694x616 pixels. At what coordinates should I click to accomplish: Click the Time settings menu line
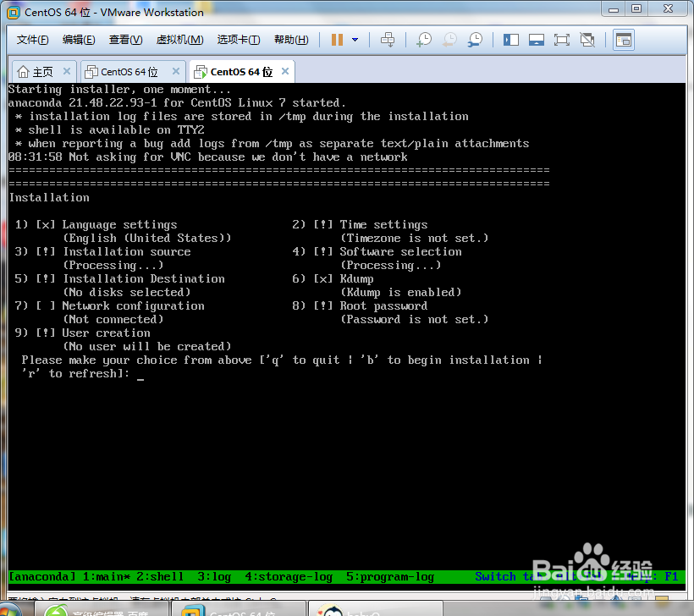tap(360, 225)
